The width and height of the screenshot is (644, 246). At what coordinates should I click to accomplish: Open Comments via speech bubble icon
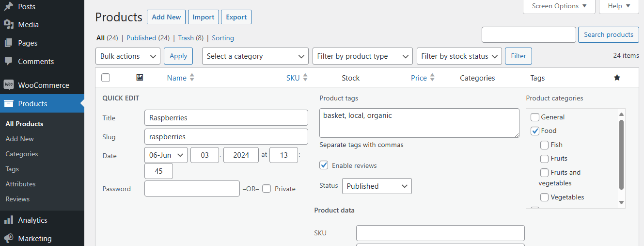coord(8,62)
